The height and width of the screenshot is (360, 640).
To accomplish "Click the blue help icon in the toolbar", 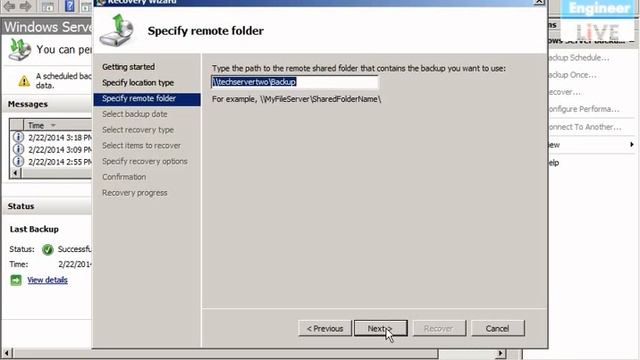I will coord(70,6).
